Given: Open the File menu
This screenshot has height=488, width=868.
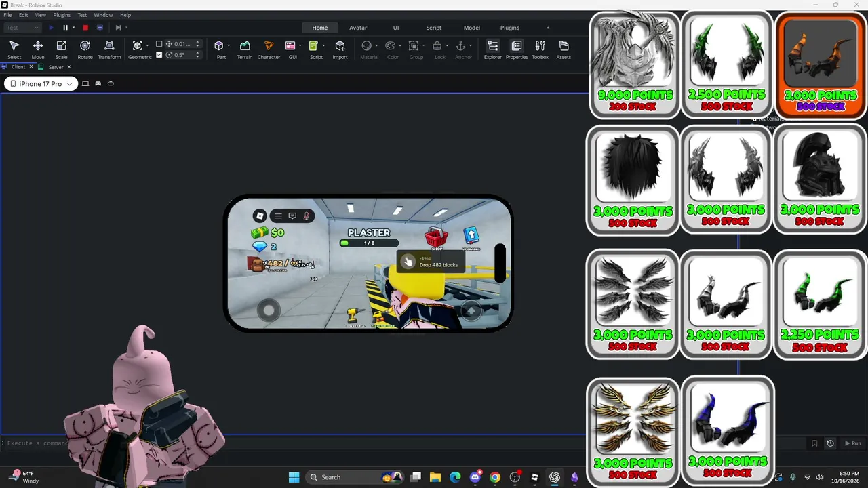Looking at the screenshot, I should coord(7,15).
